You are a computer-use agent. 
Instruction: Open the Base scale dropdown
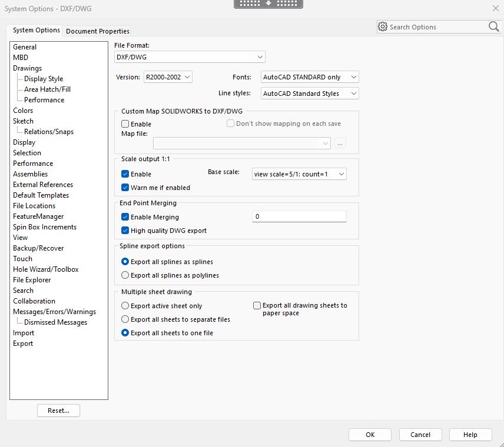299,174
